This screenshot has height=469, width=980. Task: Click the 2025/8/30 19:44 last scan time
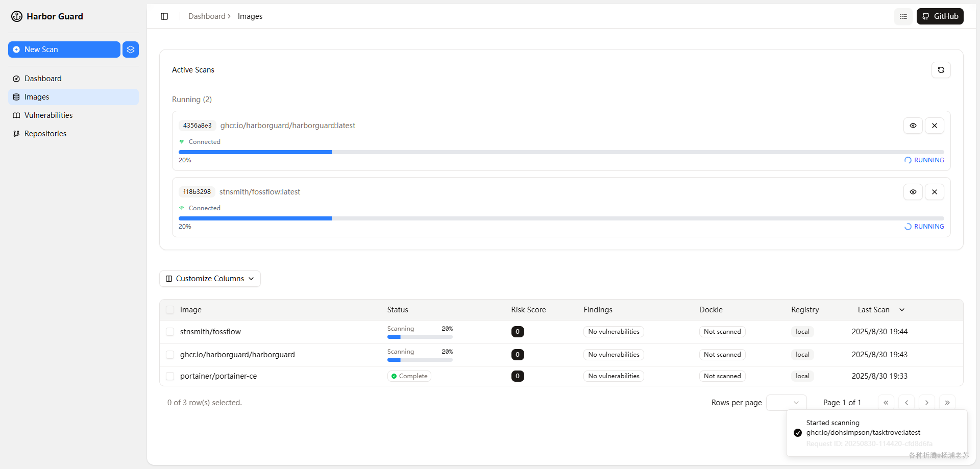click(x=879, y=332)
